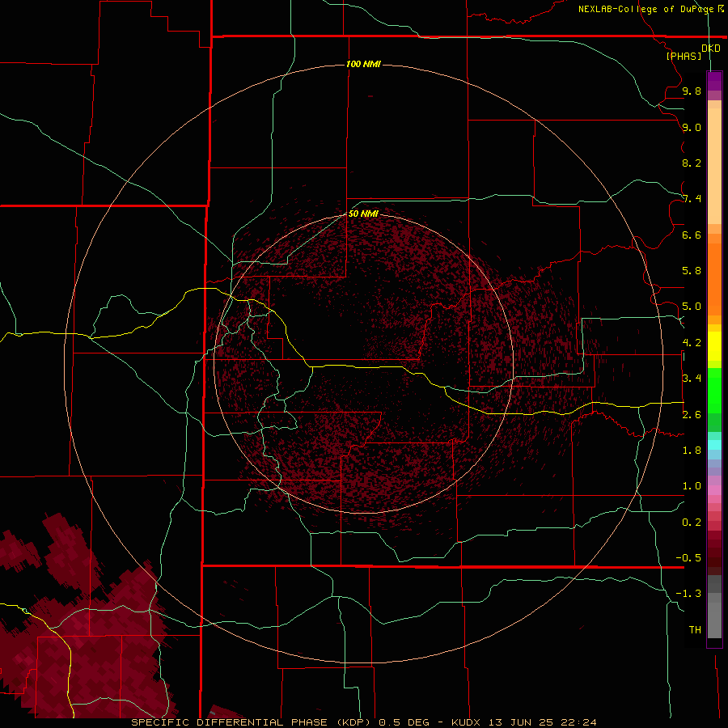Click the 7.4 value on the color scale
The width and height of the screenshot is (728, 728).
692,199
